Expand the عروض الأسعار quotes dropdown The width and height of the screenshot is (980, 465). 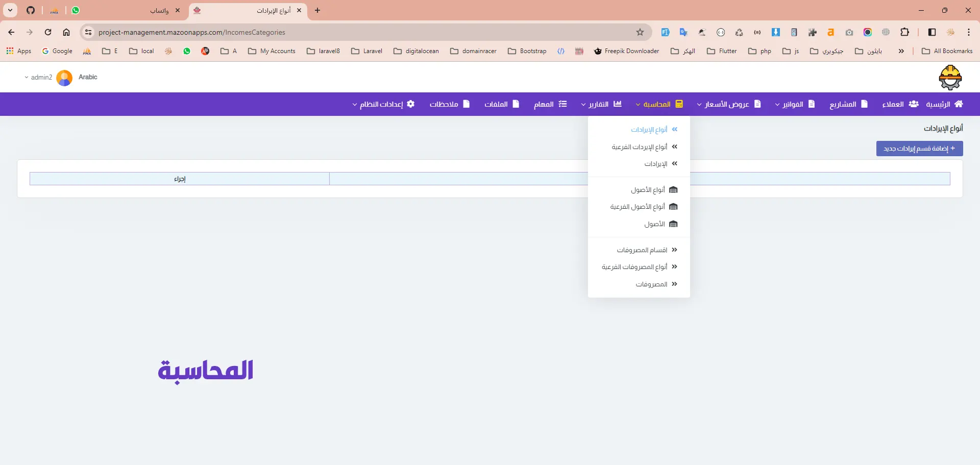tap(728, 104)
